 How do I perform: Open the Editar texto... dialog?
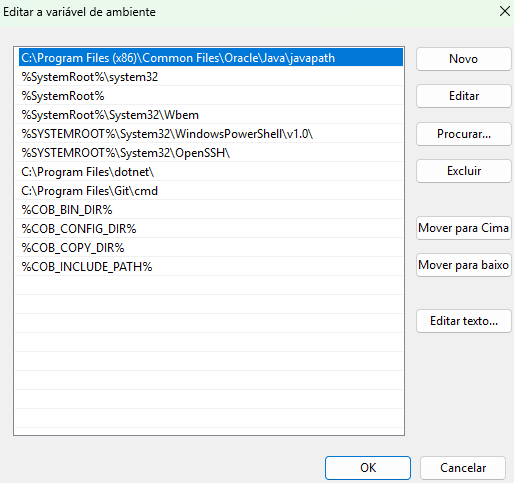point(464,321)
